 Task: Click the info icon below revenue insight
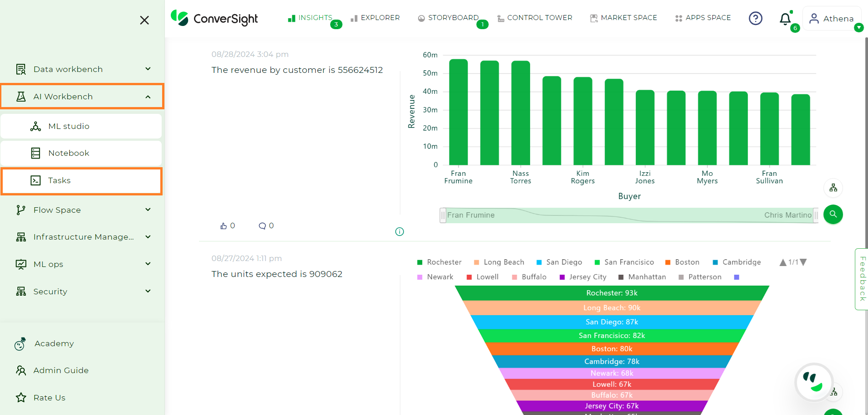399,231
